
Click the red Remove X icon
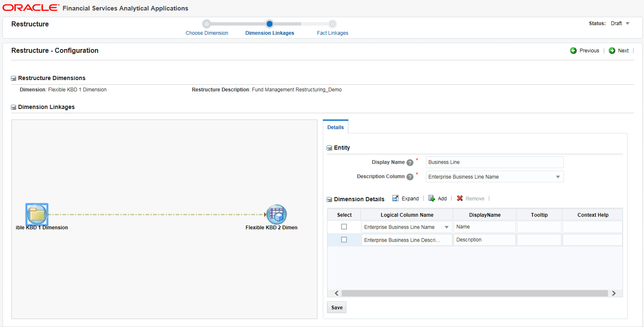tap(460, 198)
